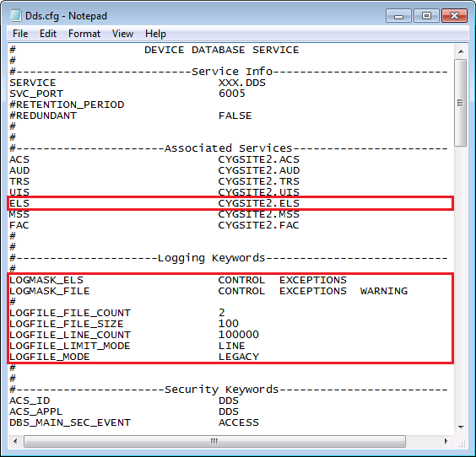Click the horizontal scrollbar left arrow
Screen dimensions: 476x457
pyautogui.click(x=15, y=441)
